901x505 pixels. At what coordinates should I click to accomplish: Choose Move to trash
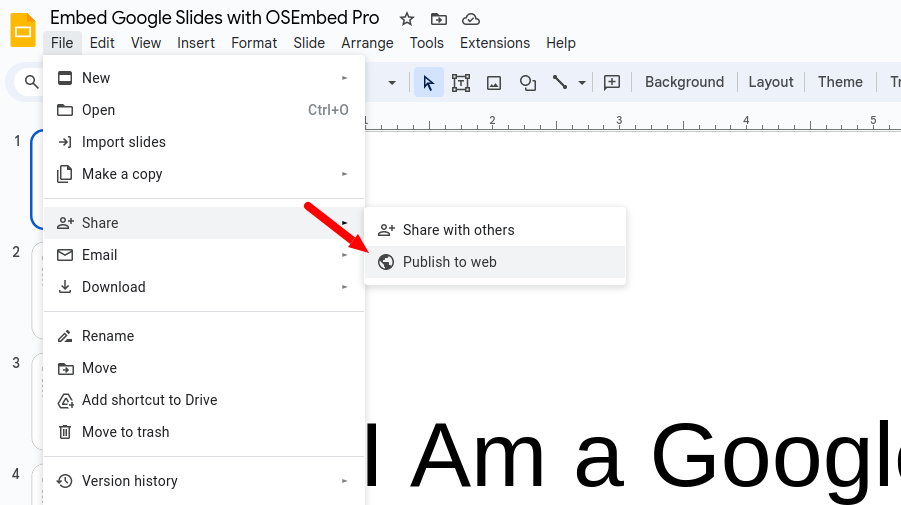pos(204,432)
